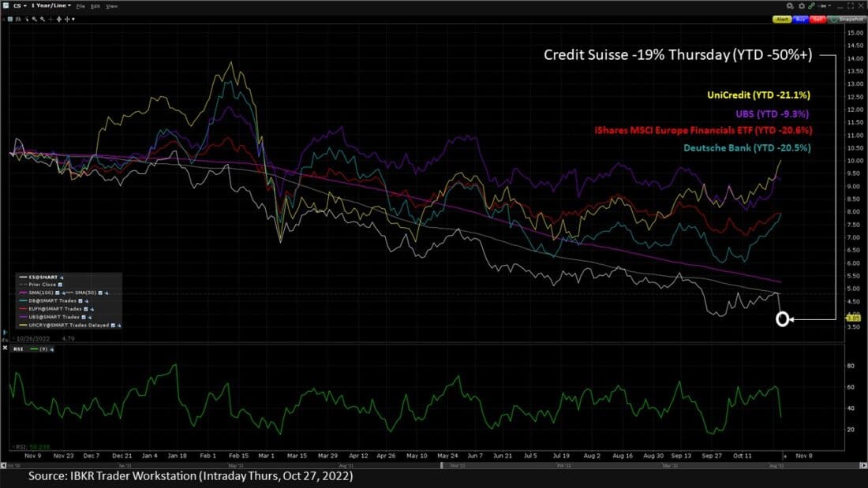Image resolution: width=868 pixels, height=488 pixels.
Task: Open the Edit menu
Action: coord(95,6)
